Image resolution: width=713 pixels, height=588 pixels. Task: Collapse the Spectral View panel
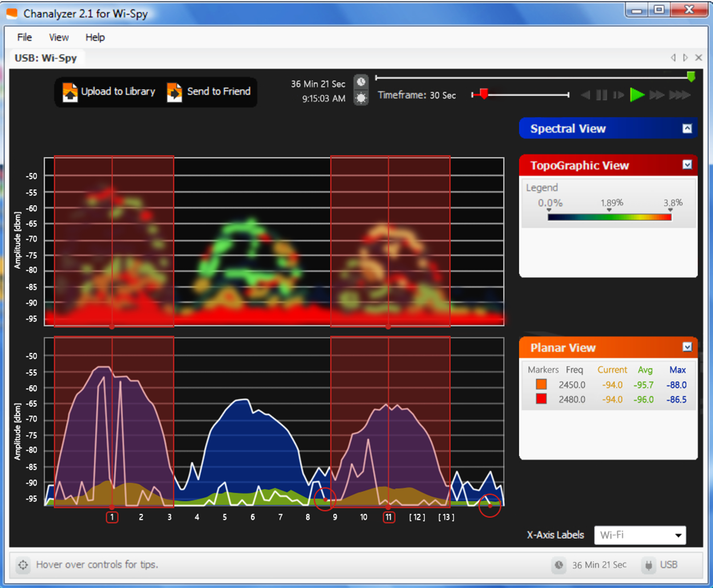[687, 128]
